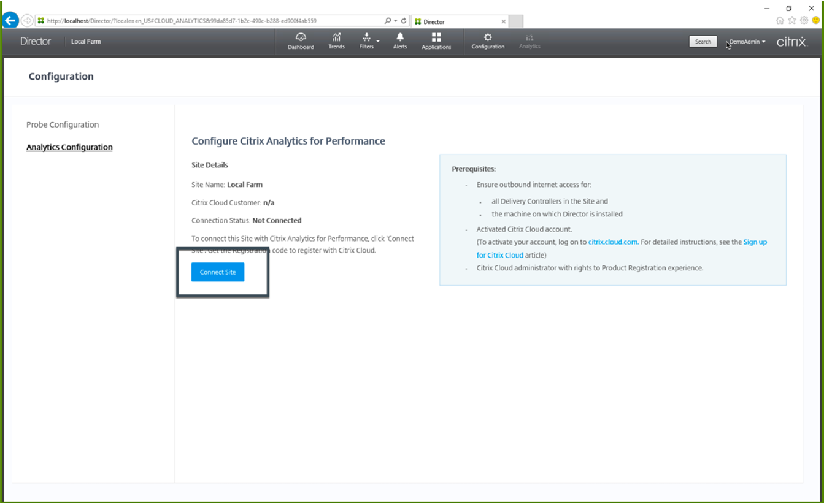Click the Connect Site button
This screenshot has width=824, height=504.
click(x=218, y=272)
